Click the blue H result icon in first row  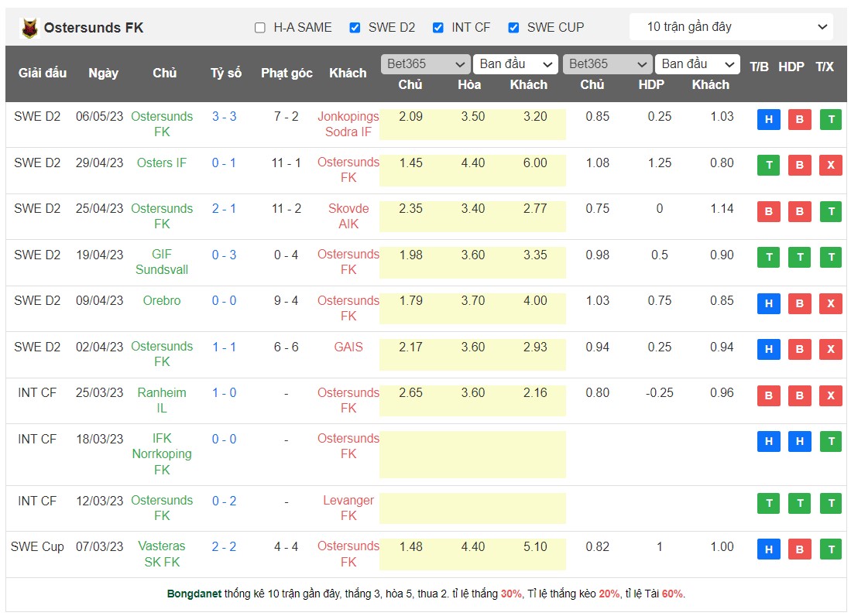pos(768,119)
